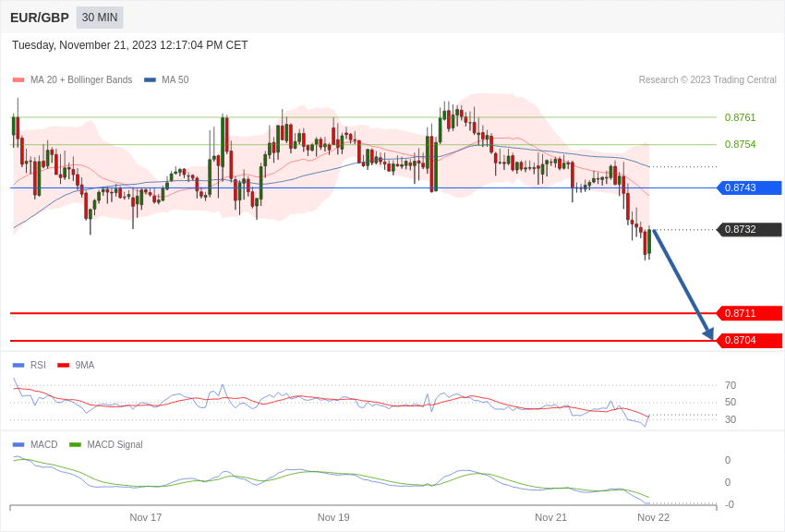This screenshot has width=785, height=532.
Task: Click the 0.8761 resistance level label
Action: [740, 117]
